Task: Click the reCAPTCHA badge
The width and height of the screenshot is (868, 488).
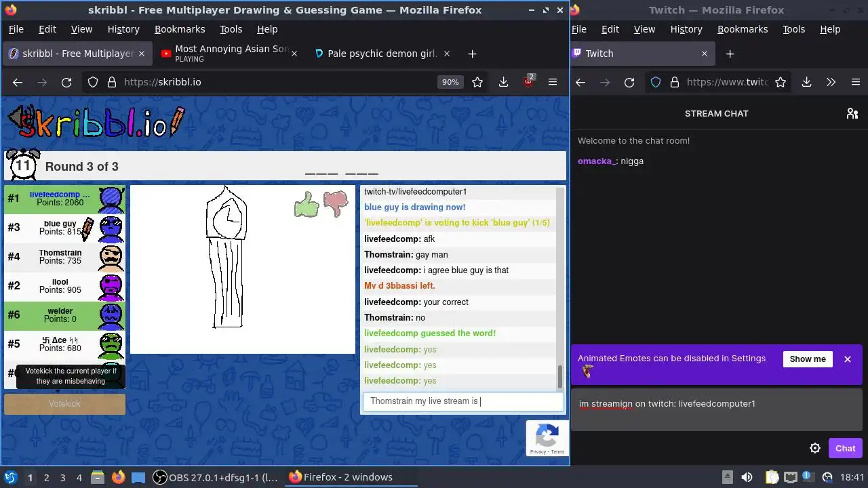Action: click(x=547, y=438)
